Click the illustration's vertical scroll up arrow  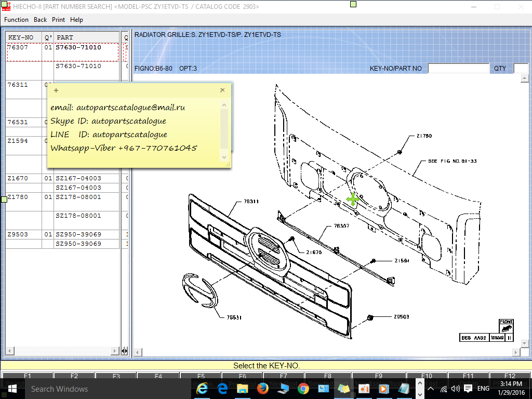pyautogui.click(x=524, y=78)
